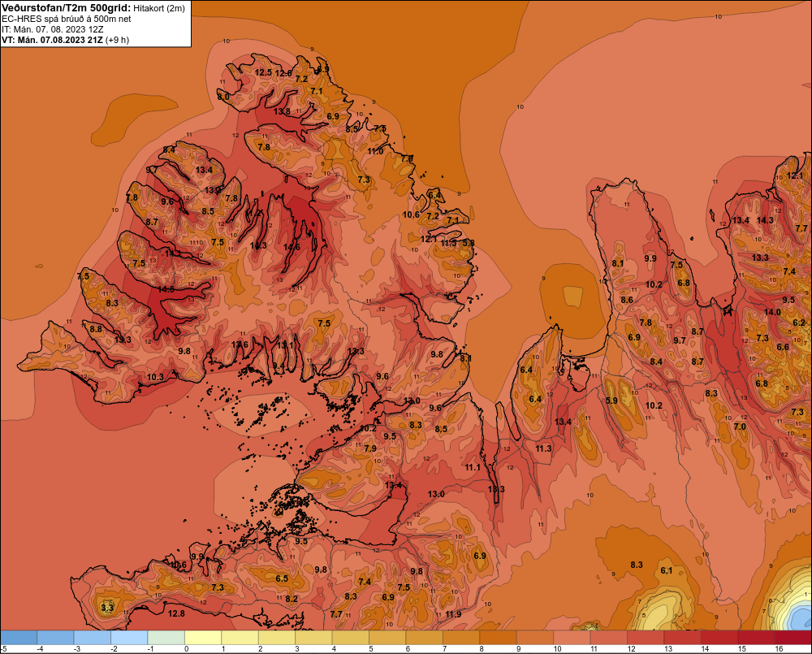Select legend swatch between -3 and -2

click(x=93, y=637)
